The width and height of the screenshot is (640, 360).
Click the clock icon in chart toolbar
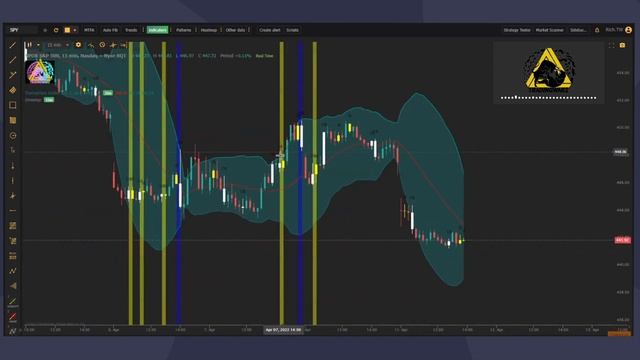[x=102, y=45]
